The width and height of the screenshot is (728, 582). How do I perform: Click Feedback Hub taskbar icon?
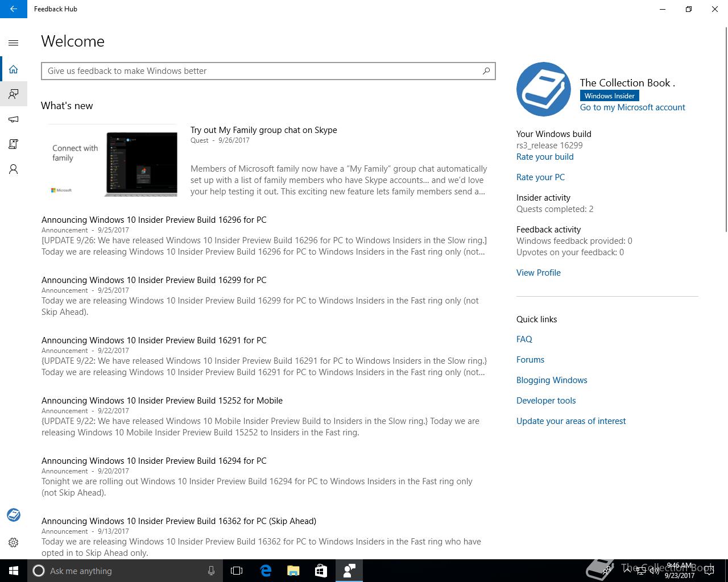[349, 571]
